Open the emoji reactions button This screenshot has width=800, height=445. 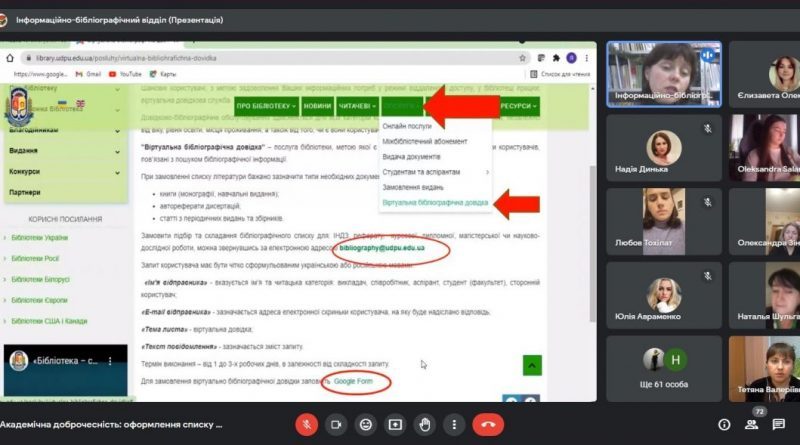366,425
